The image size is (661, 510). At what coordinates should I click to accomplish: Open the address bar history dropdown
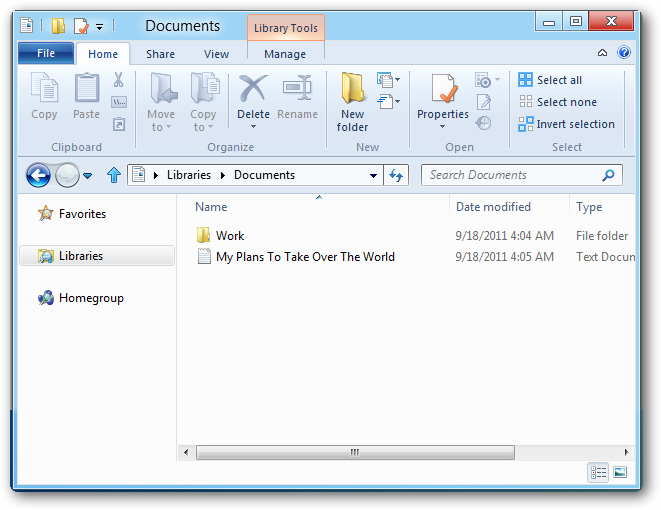pyautogui.click(x=373, y=175)
